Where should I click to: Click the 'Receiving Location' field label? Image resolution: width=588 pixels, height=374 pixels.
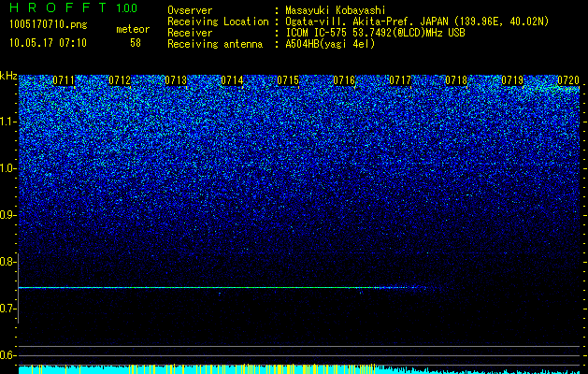[218, 22]
